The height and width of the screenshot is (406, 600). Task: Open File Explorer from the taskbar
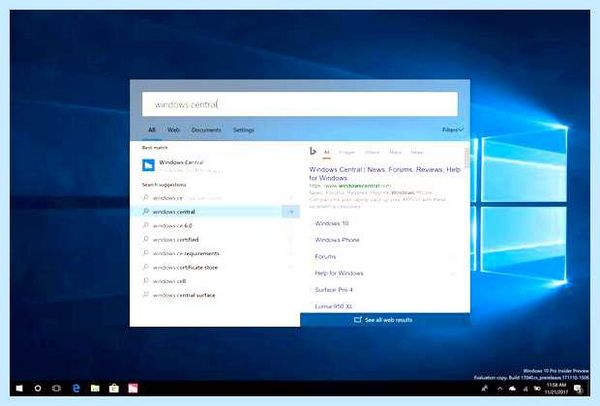click(95, 388)
